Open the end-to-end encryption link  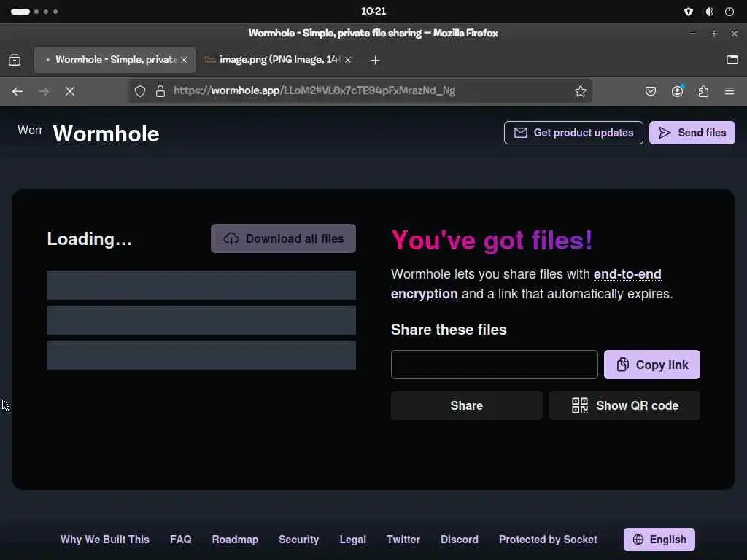[x=526, y=284]
